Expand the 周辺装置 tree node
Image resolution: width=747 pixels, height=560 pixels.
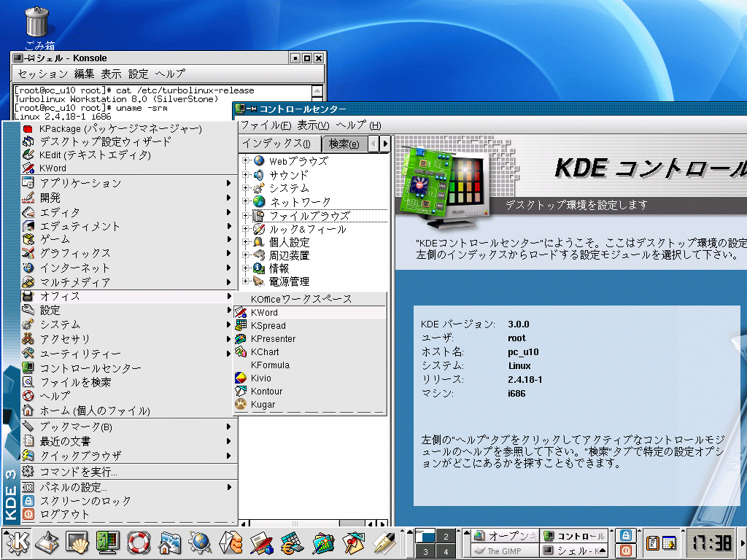[245, 255]
